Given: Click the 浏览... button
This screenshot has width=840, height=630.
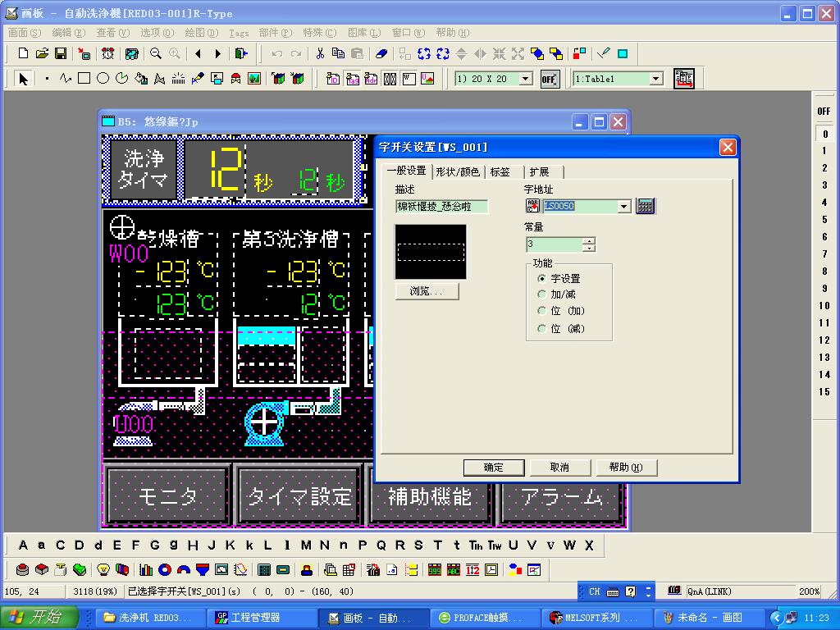Looking at the screenshot, I should click(x=427, y=291).
